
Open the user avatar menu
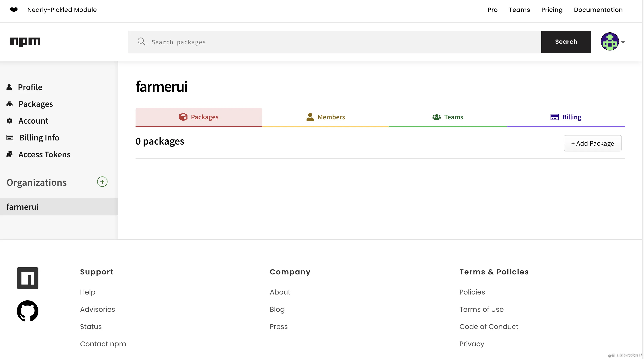click(609, 41)
